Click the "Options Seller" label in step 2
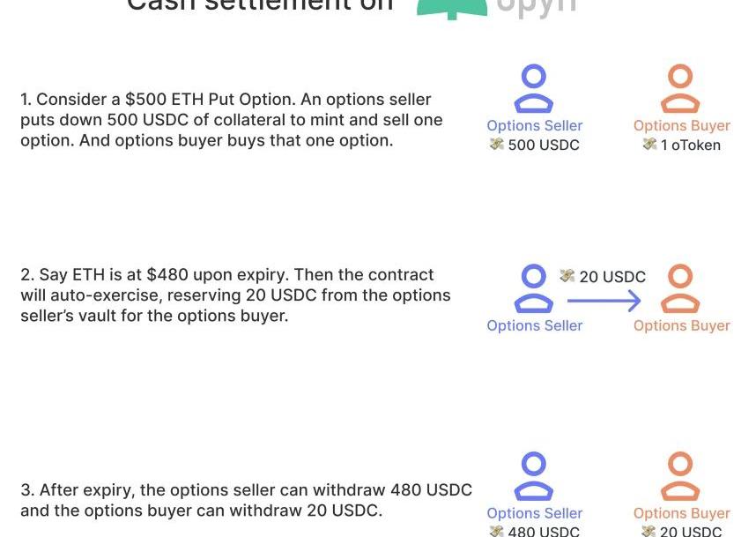 535,325
